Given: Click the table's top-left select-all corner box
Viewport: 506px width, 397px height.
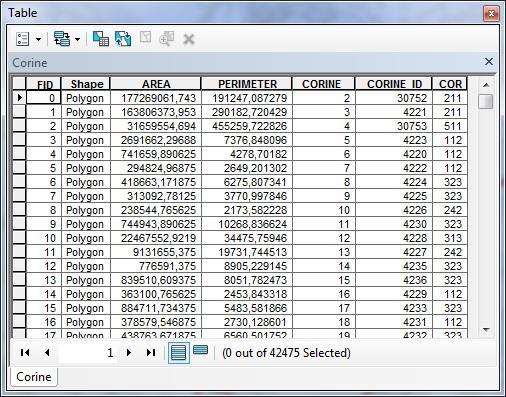Looking at the screenshot, I should point(19,84).
